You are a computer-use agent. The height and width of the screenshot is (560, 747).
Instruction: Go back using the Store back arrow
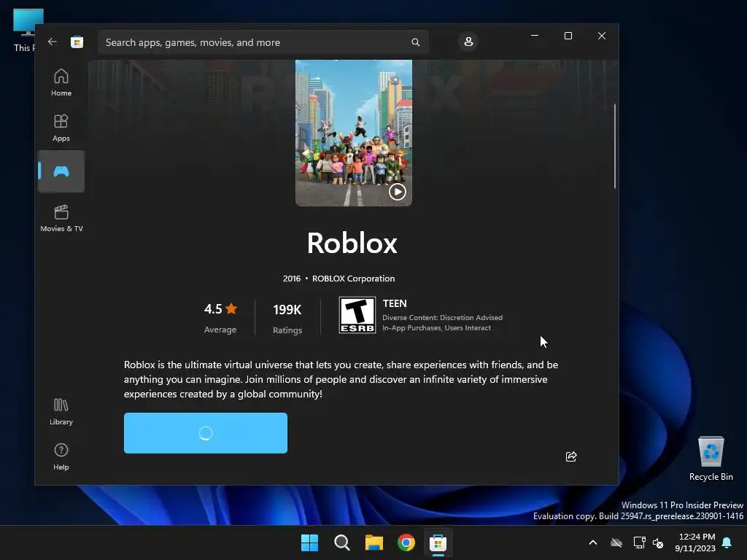coord(53,42)
